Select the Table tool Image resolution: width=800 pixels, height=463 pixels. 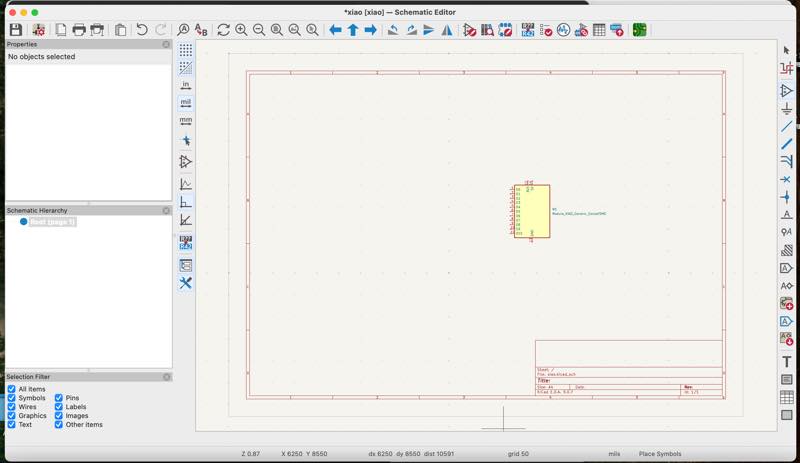coord(787,397)
